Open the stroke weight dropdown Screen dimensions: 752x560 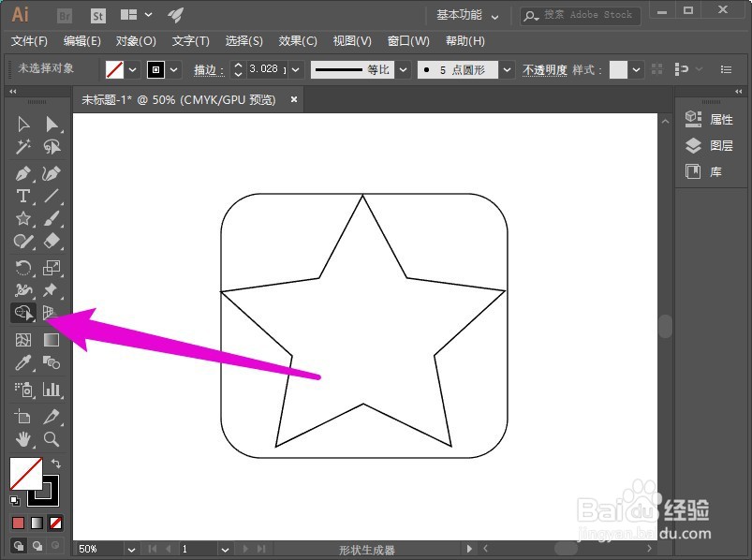point(295,70)
